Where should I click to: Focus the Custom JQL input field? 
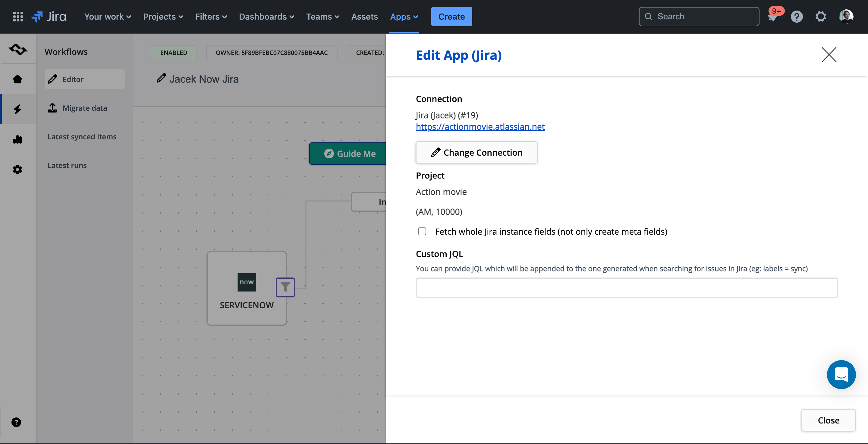pyautogui.click(x=626, y=287)
